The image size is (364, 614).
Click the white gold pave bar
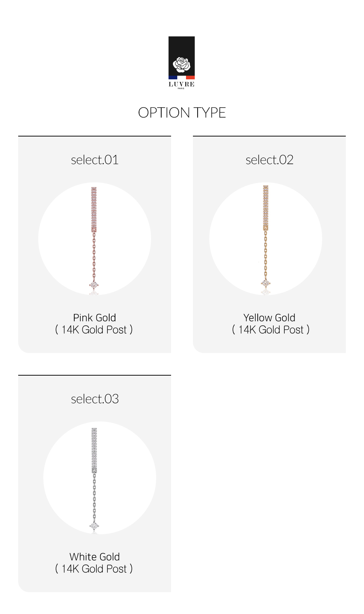pyautogui.click(x=94, y=450)
